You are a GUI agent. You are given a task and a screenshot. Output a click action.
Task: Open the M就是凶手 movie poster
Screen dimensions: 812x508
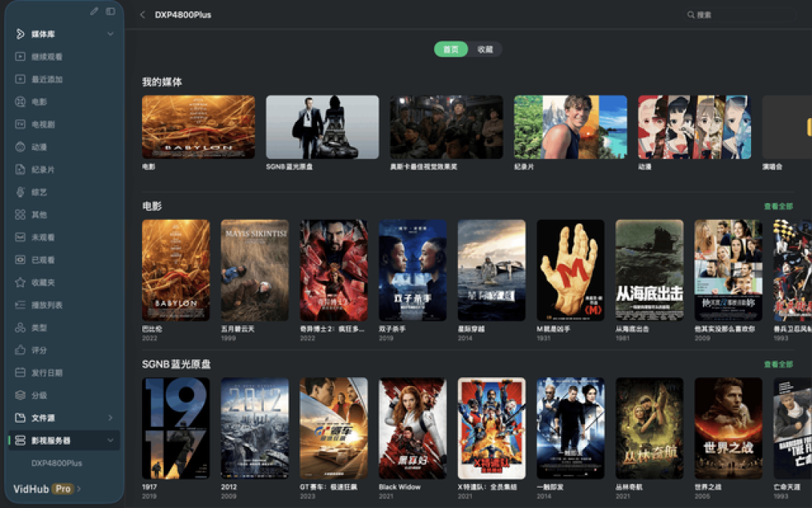coord(571,270)
